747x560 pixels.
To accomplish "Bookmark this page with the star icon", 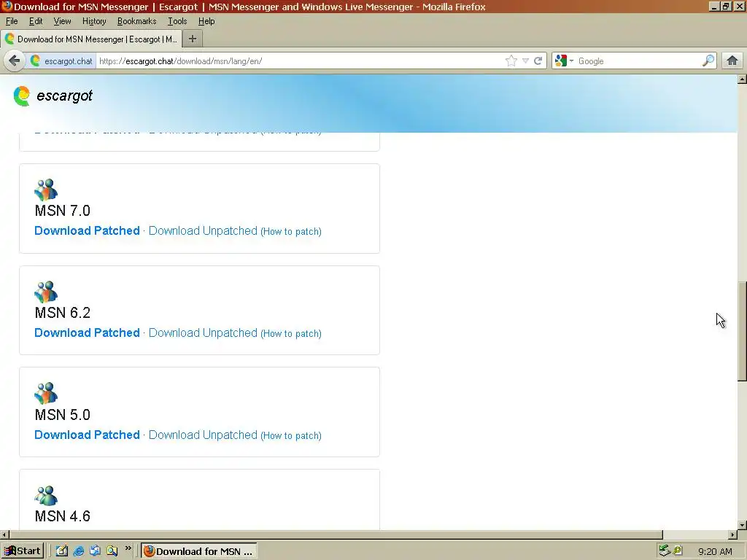I will click(511, 61).
